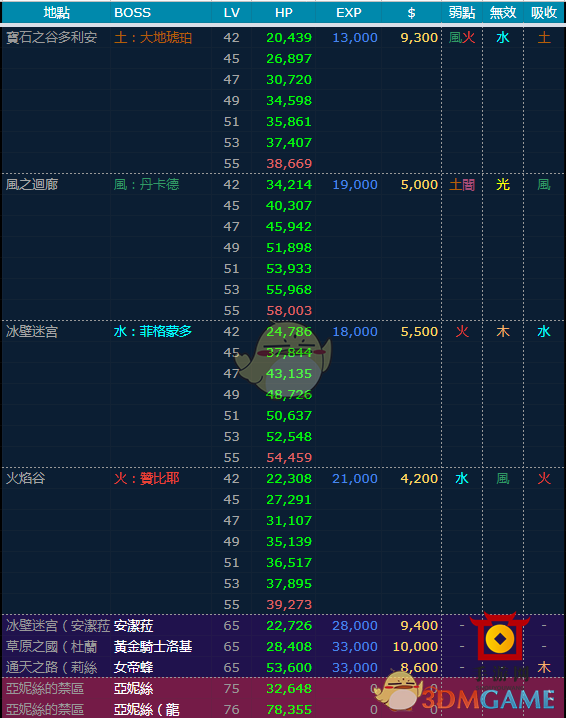Select boss name 土：大地琥珀

coord(153,38)
